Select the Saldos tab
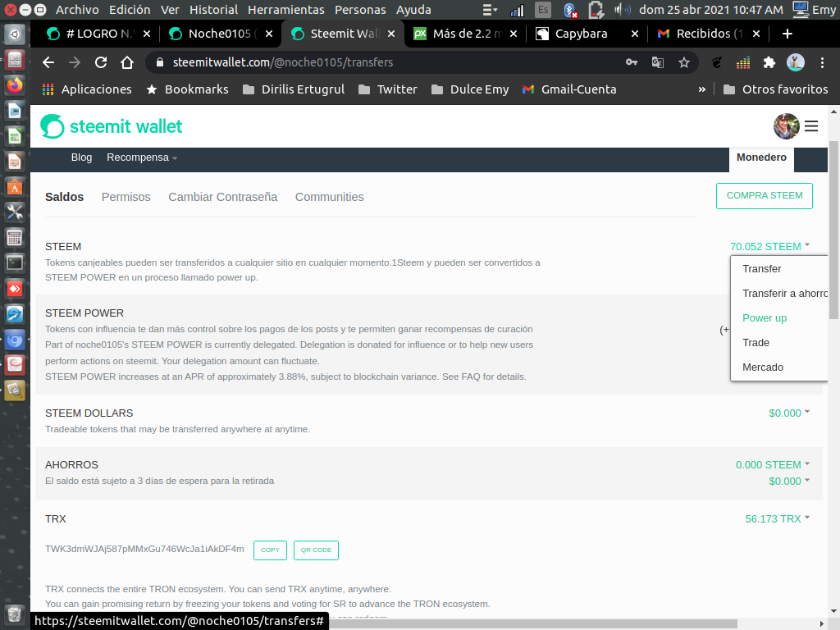 click(x=64, y=197)
